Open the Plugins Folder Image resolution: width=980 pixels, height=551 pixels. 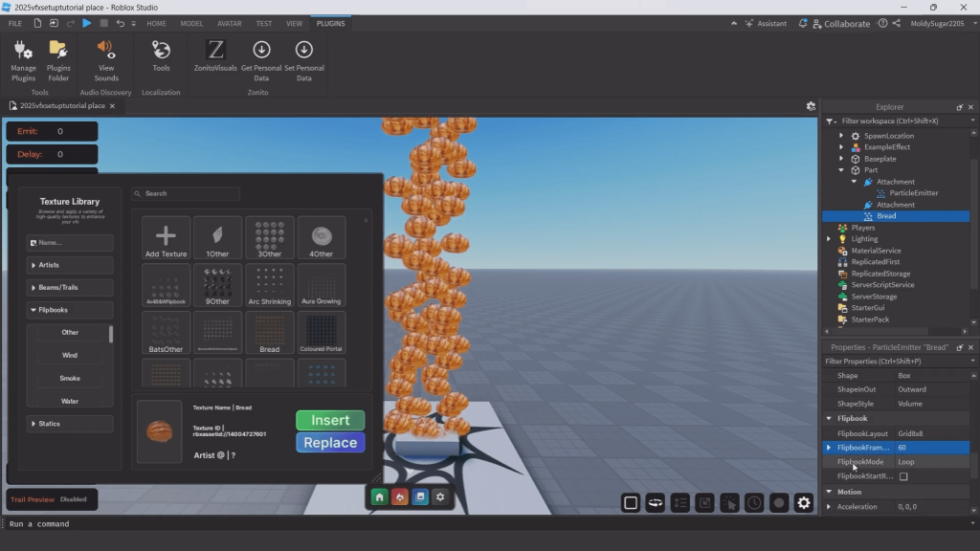58,60
